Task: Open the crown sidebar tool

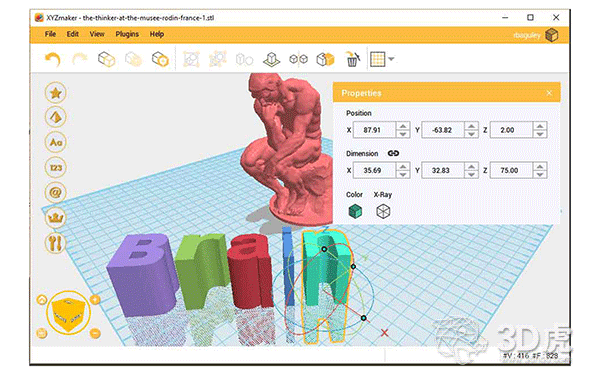Action: (x=55, y=218)
